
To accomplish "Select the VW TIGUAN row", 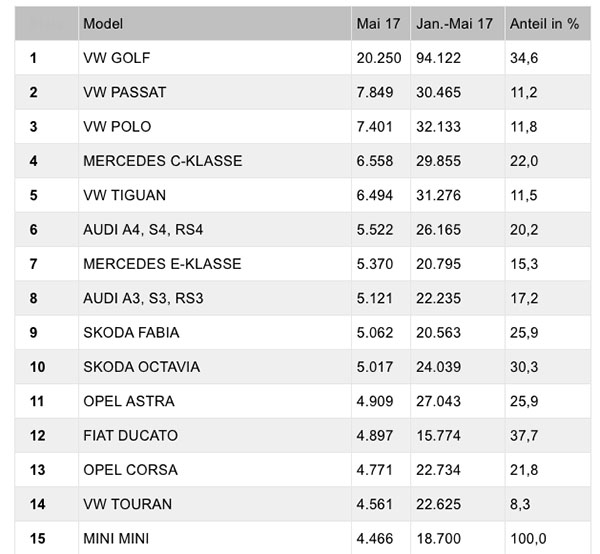I will [x=303, y=195].
